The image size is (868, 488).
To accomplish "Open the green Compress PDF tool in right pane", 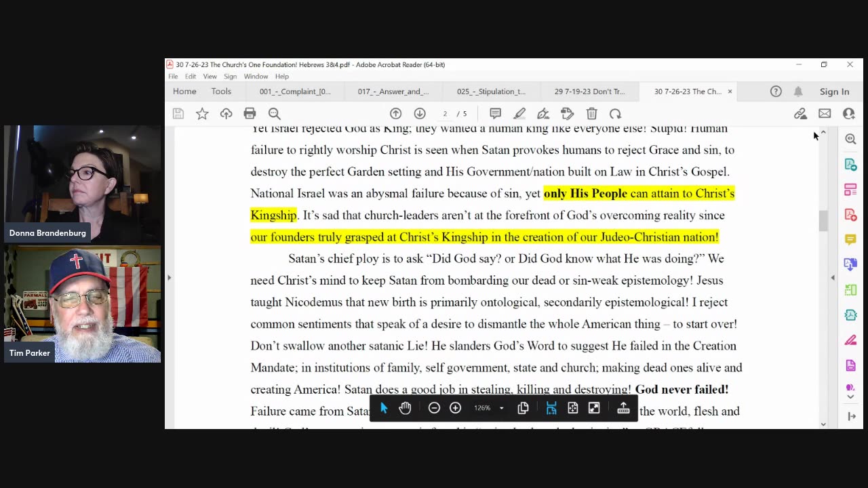I will [x=850, y=290].
